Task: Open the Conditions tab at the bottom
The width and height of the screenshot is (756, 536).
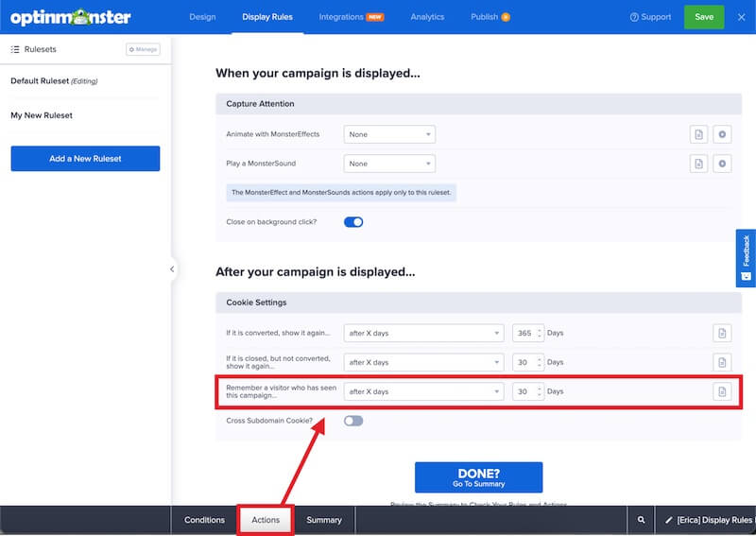Action: pos(204,520)
